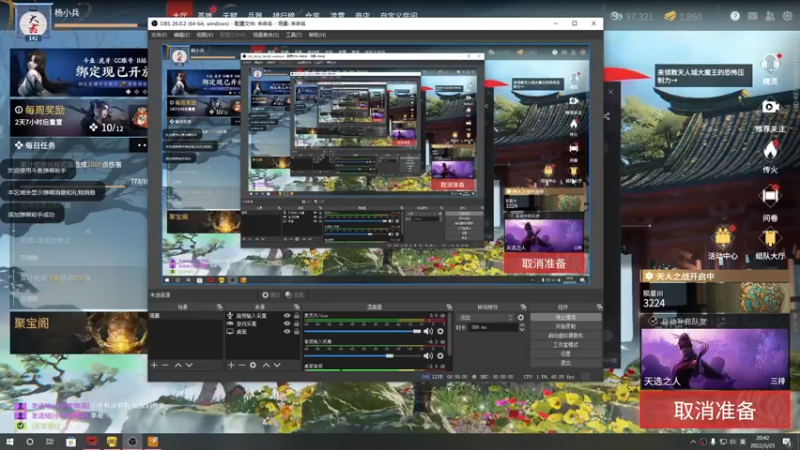
Task: Click the 开始录制 button
Action: pos(565,327)
